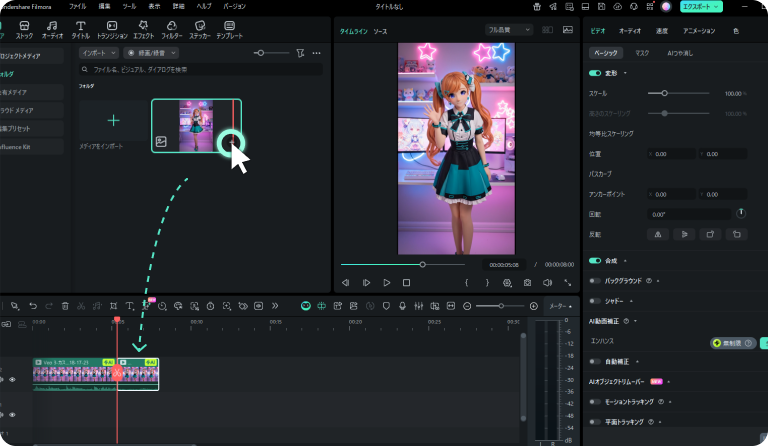The width and height of the screenshot is (768, 446).
Task: Toggle the 合成 (Compositing) switch
Action: tap(596, 260)
